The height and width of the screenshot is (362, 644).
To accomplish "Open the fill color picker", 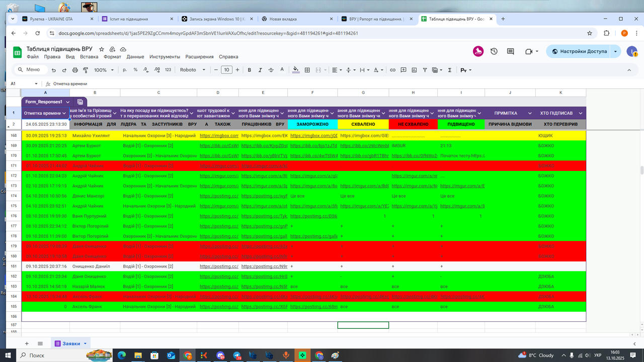I will point(295,70).
